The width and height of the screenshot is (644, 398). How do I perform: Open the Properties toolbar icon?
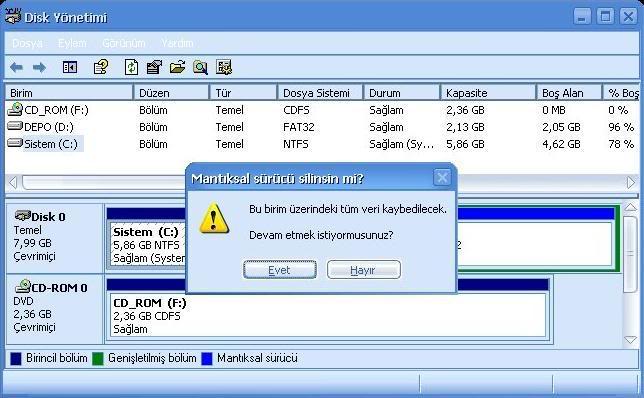pyautogui.click(x=154, y=67)
